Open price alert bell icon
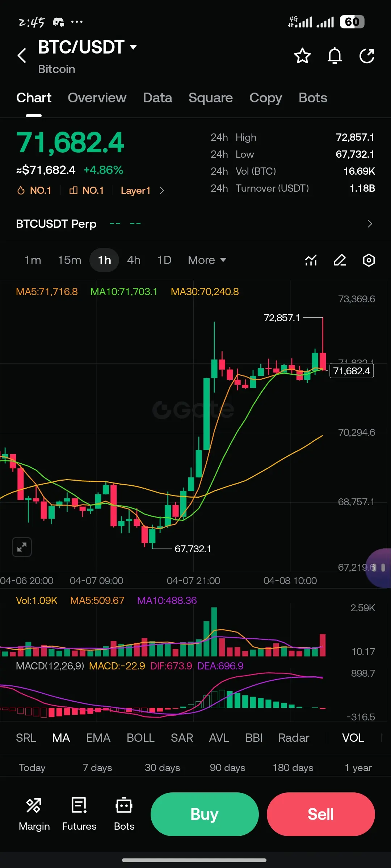 335,56
